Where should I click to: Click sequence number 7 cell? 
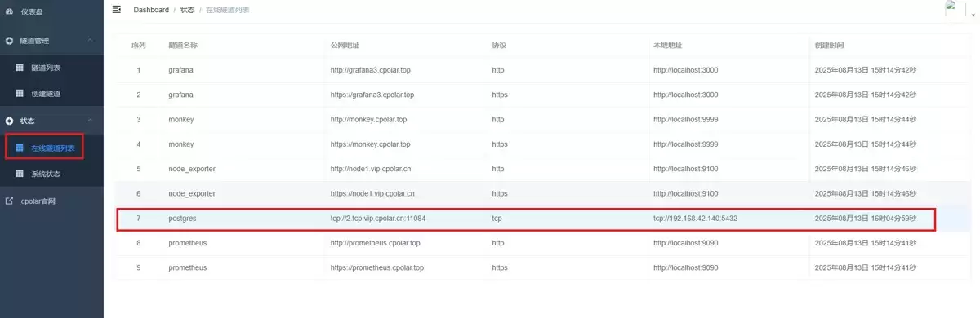pos(139,219)
